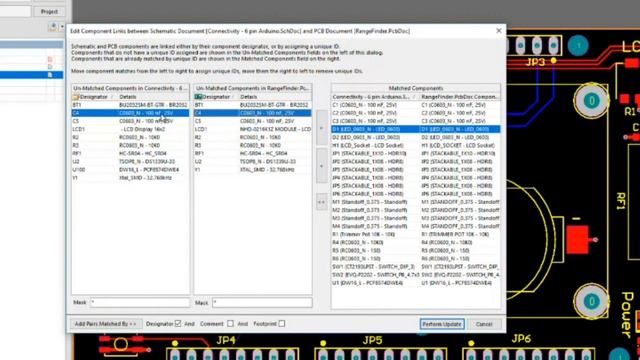
Task: Select the R6 RC0603_N matched row
Action: click(416, 258)
